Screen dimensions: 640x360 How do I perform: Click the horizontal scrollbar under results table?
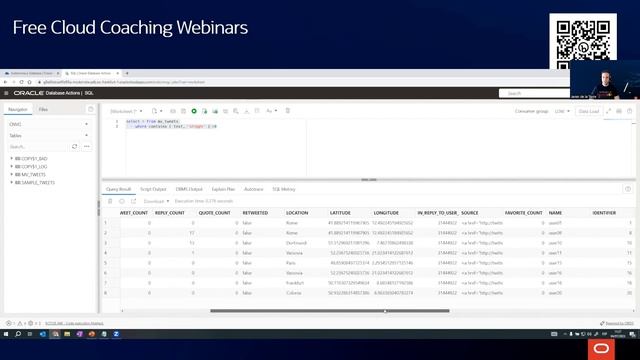(x=330, y=311)
